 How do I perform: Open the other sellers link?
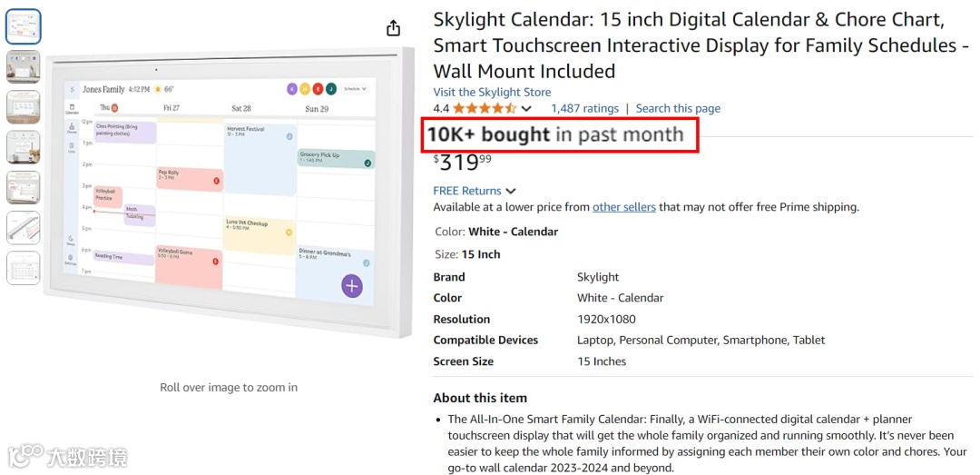pos(623,207)
